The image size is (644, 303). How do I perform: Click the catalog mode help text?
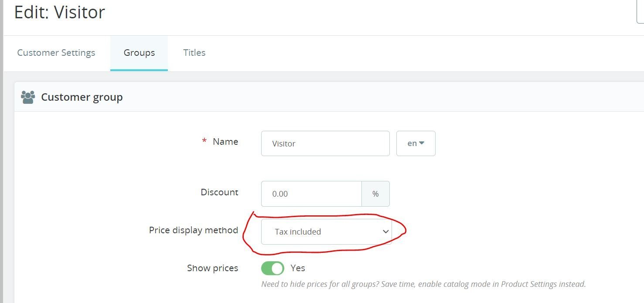tap(423, 284)
